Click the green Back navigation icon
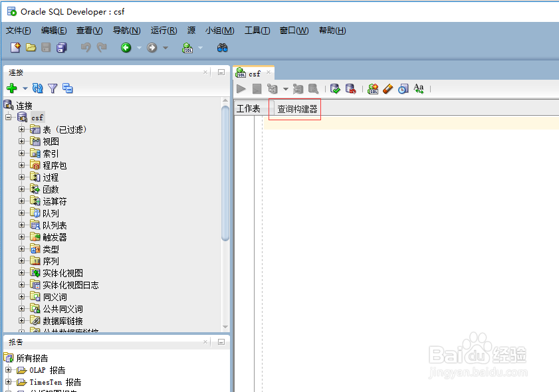Viewport: 559px width, 392px height. pos(126,47)
